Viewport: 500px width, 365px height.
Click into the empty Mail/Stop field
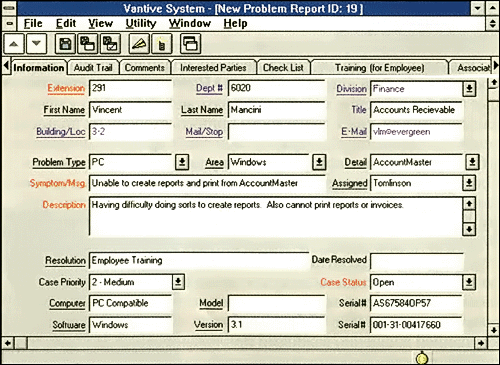[x=277, y=132]
